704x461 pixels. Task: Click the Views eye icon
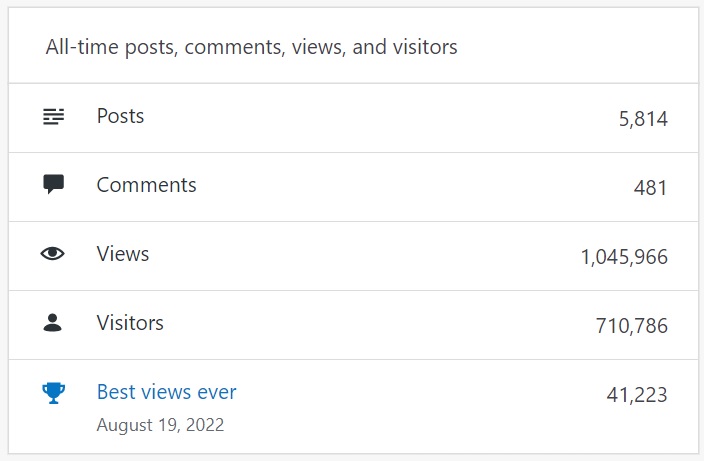pyautogui.click(x=53, y=254)
